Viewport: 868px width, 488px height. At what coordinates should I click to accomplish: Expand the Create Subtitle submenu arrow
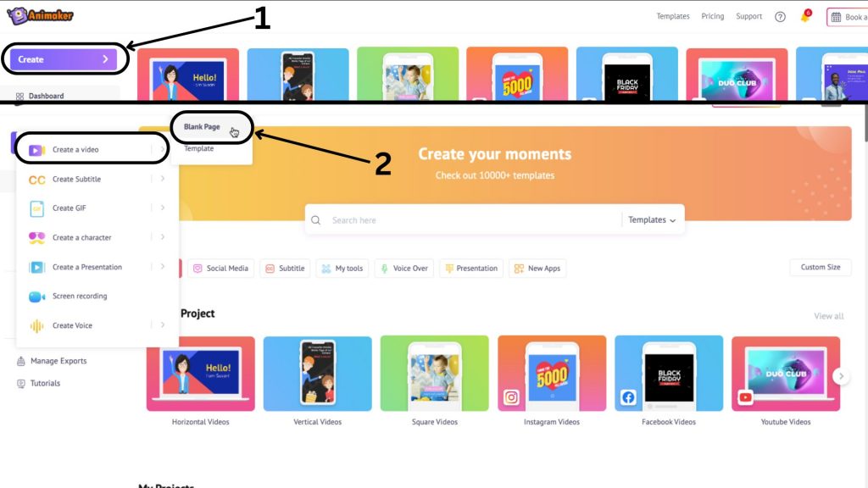pos(162,179)
